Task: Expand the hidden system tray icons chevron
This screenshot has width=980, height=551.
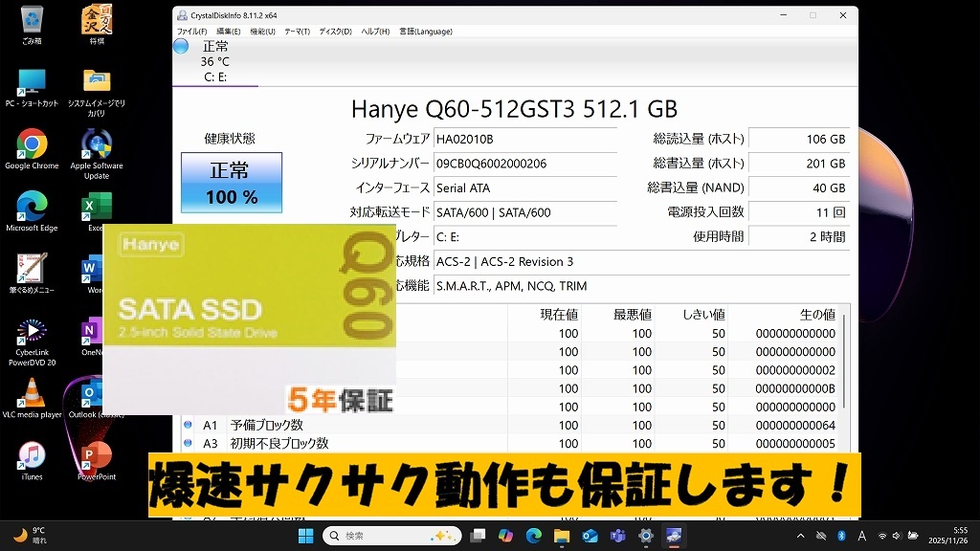Action: (801, 536)
